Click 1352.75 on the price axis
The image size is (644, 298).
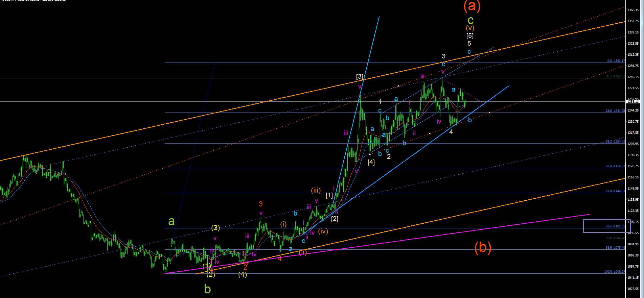(x=633, y=21)
